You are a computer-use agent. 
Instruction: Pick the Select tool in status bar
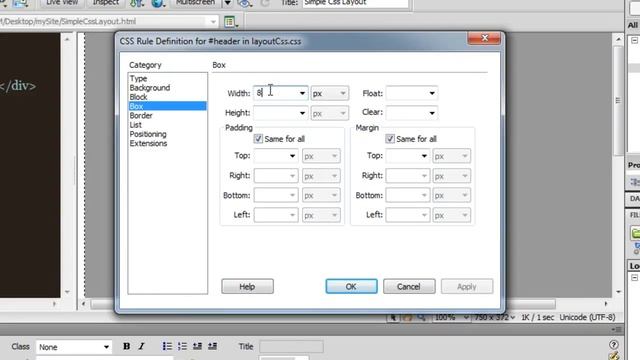[393, 317]
